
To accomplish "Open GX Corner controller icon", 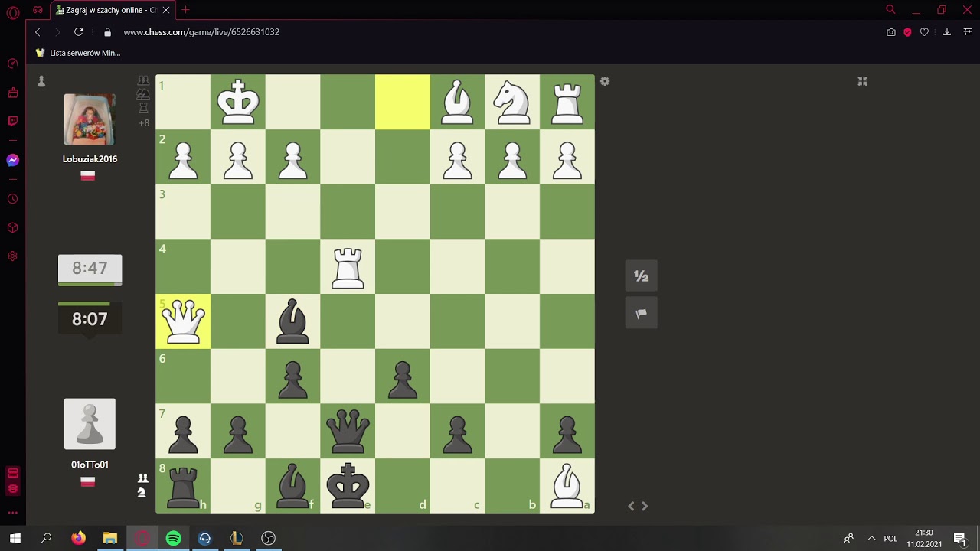I will pos(38,10).
